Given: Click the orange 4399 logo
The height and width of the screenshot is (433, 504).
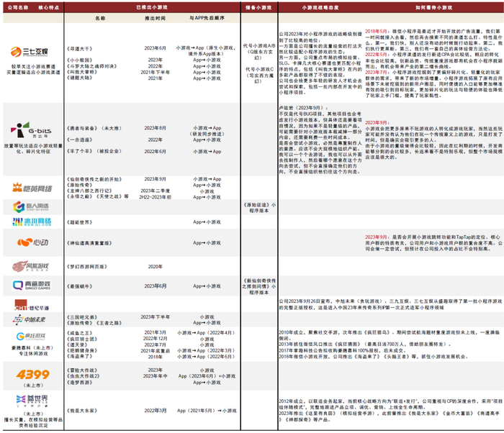Looking at the screenshot, I should (33, 374).
